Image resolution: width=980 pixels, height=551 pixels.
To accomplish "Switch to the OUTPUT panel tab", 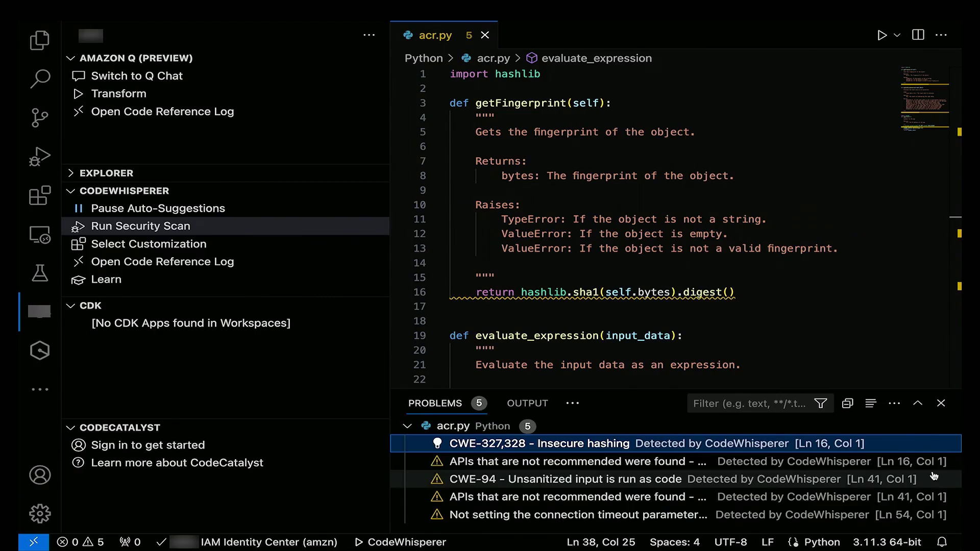I will tap(527, 403).
